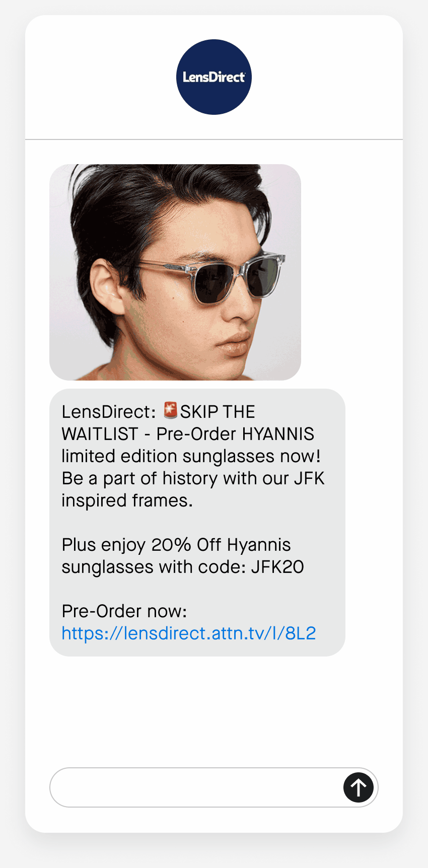
Task: Focus the message text input field
Action: 196,787
